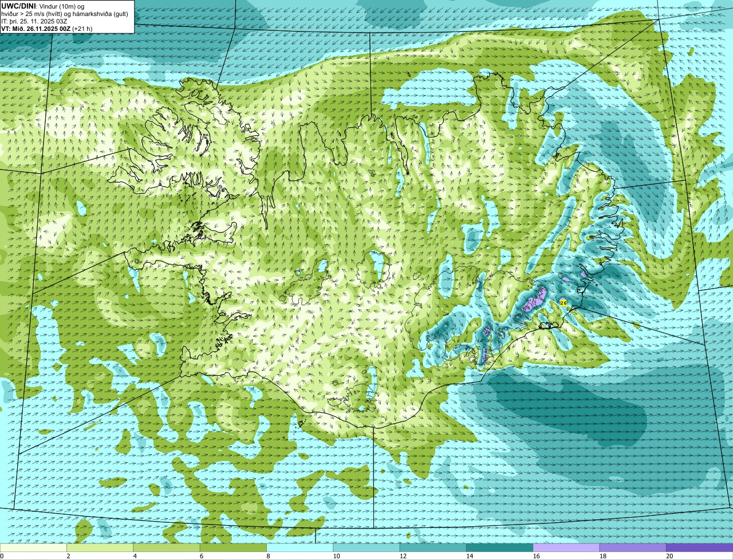Click the title line 'UWC/DINI: Vindur (10m) og'
The width and height of the screenshot is (733, 560).
click(43, 6)
